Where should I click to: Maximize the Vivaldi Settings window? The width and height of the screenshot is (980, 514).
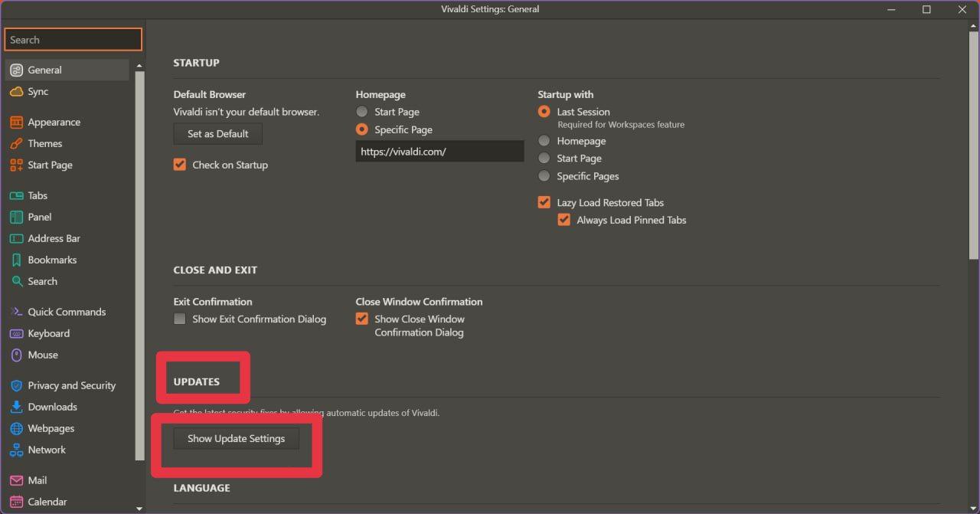click(x=926, y=9)
